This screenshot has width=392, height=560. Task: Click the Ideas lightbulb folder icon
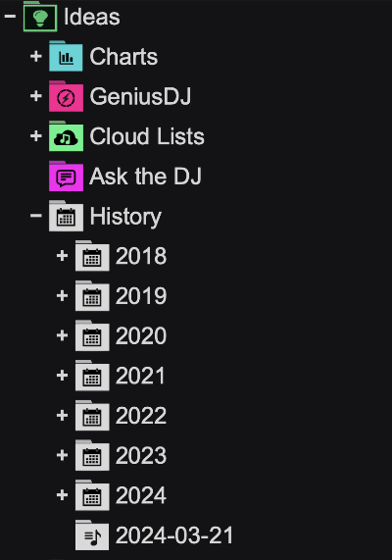click(40, 17)
